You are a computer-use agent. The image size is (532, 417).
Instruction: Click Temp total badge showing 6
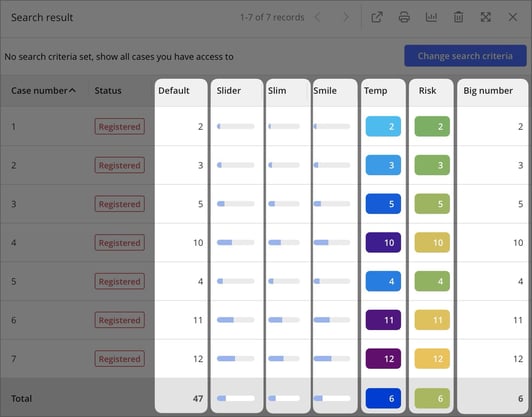[383, 398]
